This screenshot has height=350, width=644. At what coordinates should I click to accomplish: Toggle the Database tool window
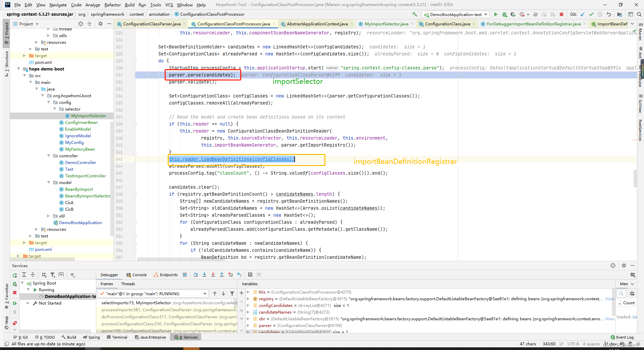[x=640, y=76]
